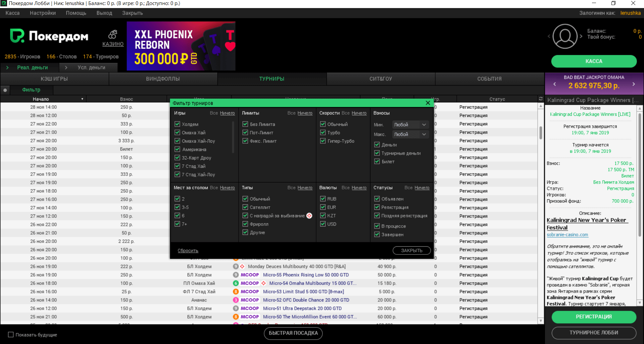Expand the Усл. деньги selector
This screenshot has height=344, width=644.
[89, 67]
